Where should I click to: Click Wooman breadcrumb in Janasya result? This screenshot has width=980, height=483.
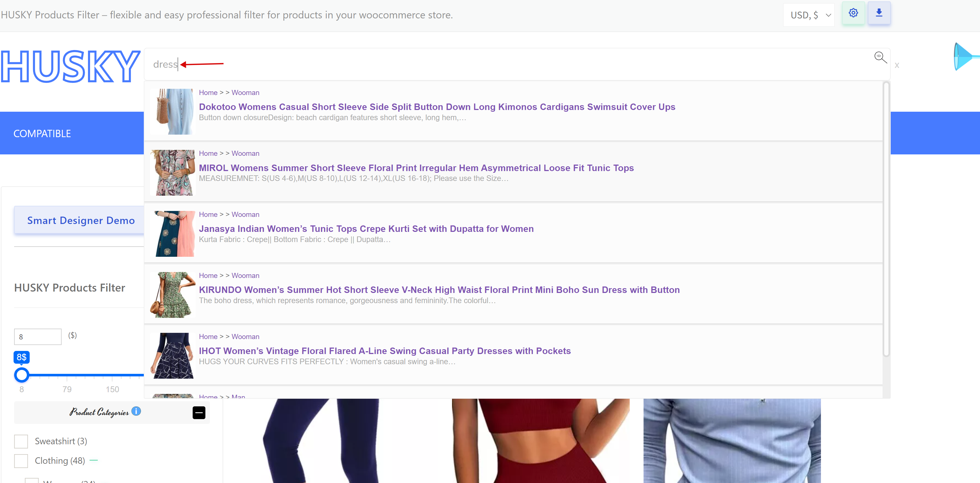coord(245,214)
